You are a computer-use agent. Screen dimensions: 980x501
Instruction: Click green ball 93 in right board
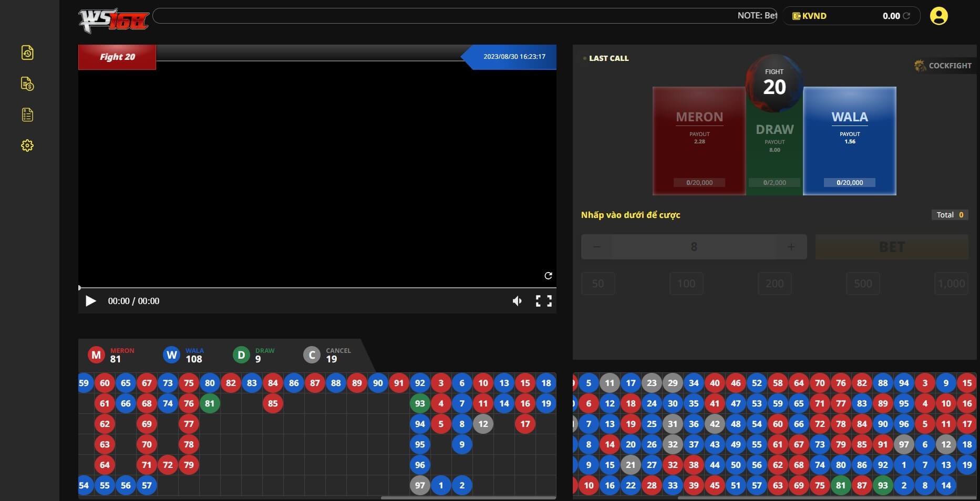[883, 485]
